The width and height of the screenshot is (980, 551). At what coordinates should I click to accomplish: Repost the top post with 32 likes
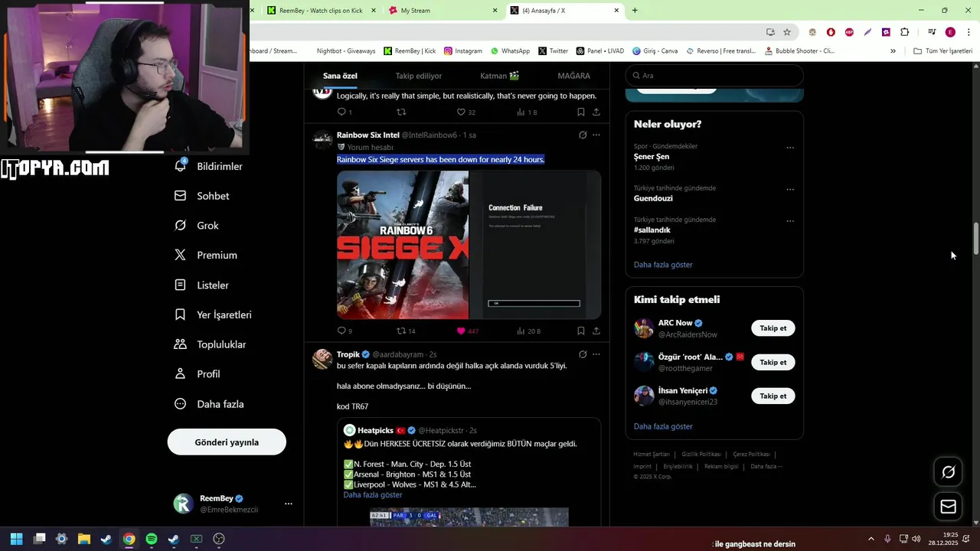pos(401,112)
